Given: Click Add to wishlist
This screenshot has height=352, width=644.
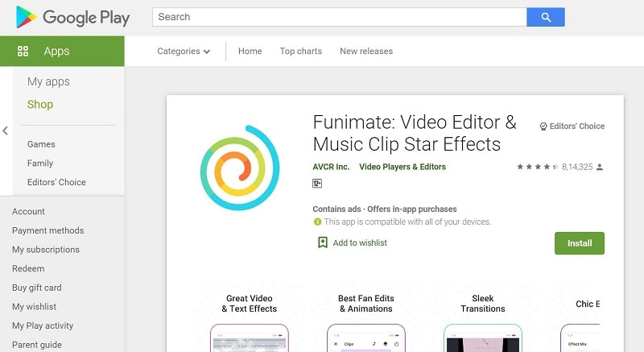Looking at the screenshot, I should coord(360,242).
